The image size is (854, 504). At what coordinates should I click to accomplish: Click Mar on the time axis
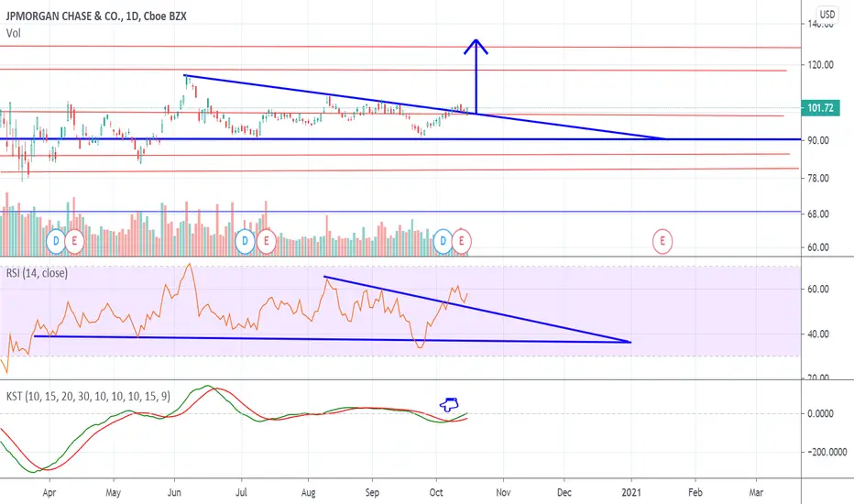pos(756,493)
